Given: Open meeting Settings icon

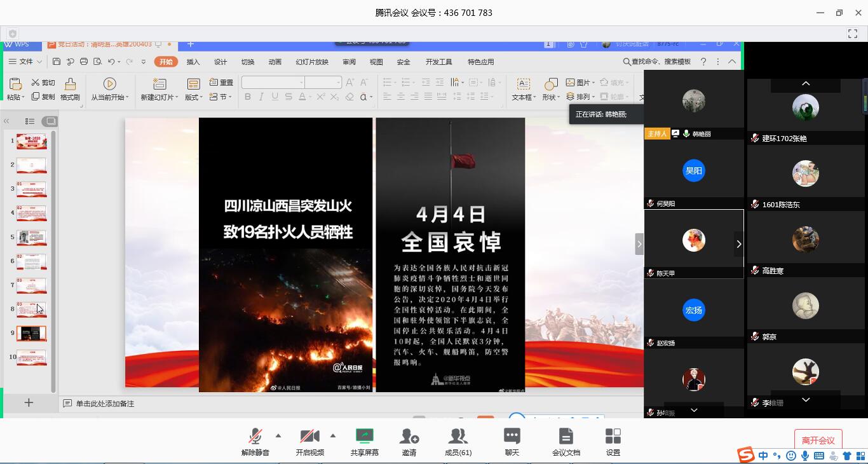Looking at the screenshot, I should tap(613, 437).
